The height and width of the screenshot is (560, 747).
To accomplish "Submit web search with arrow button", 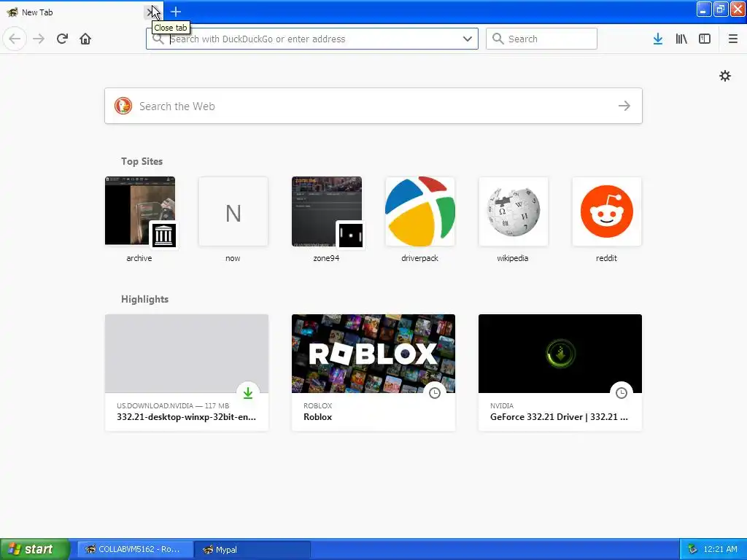I will point(624,106).
